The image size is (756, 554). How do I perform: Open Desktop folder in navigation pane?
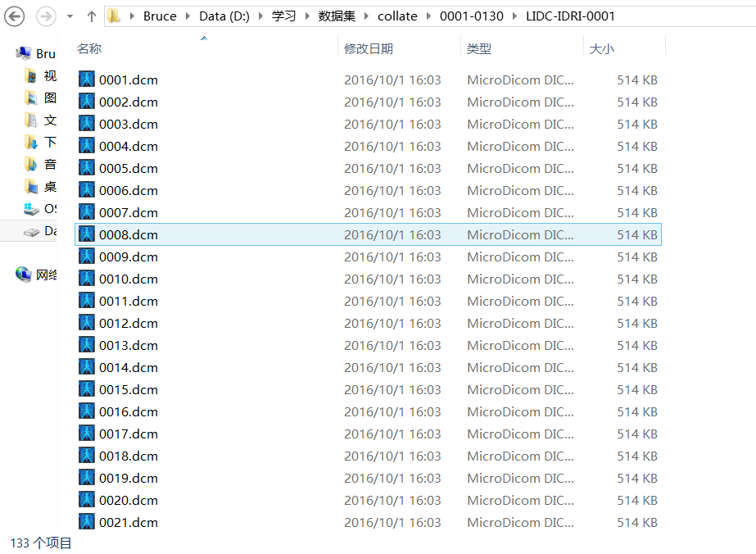40,187
